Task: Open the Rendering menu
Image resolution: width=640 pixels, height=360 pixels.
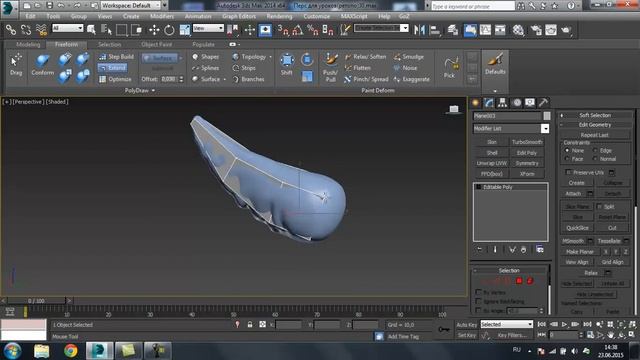Action: (x=279, y=16)
